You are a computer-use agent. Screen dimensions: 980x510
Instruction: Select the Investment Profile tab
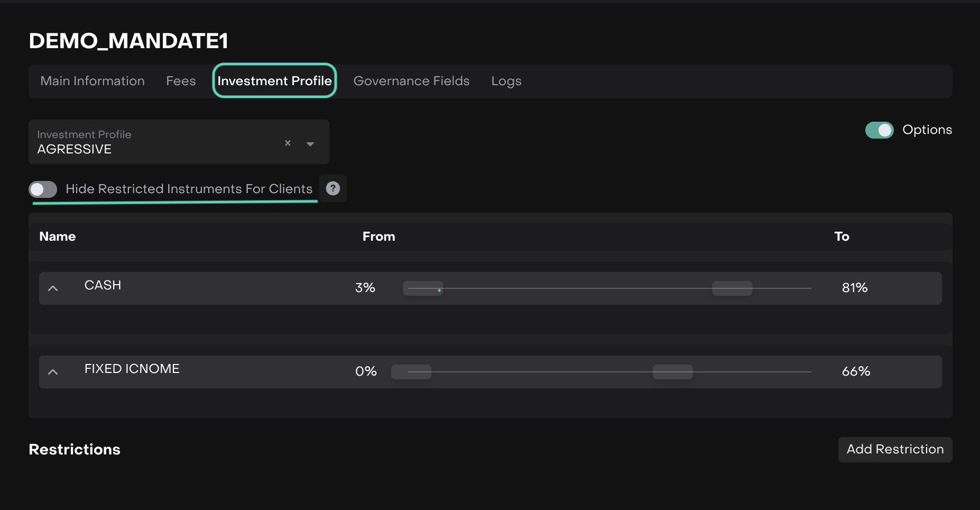tap(274, 81)
